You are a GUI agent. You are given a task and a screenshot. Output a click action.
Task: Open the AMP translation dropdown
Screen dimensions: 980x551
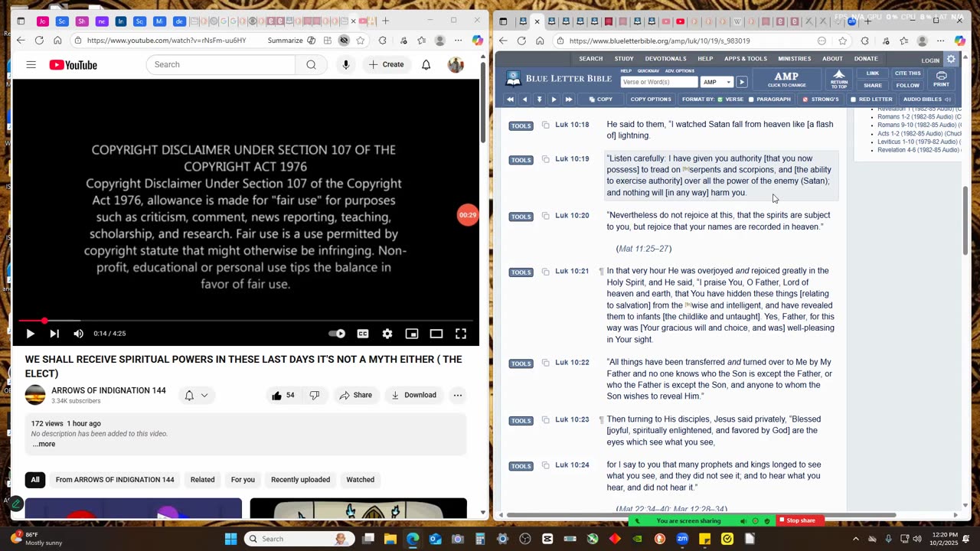click(x=717, y=82)
